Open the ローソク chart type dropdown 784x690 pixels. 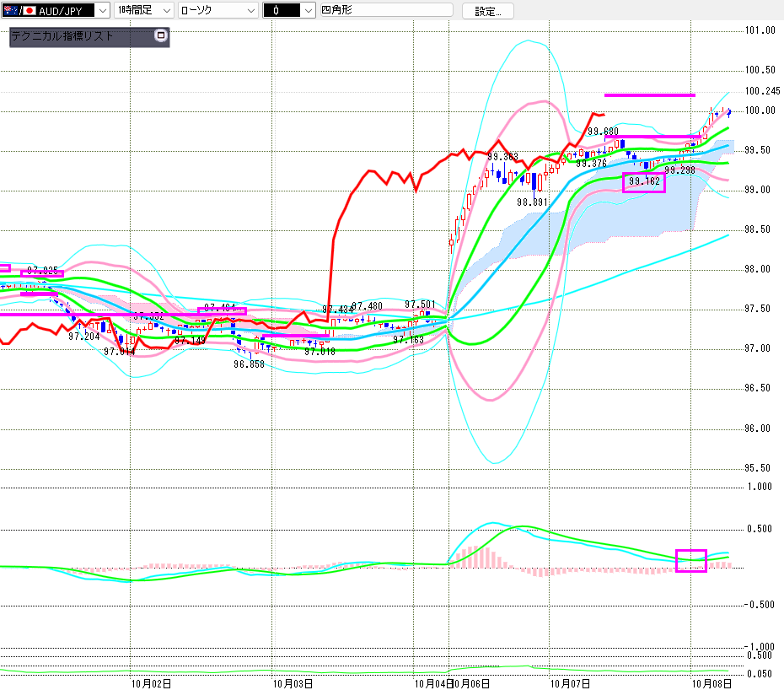[250, 11]
